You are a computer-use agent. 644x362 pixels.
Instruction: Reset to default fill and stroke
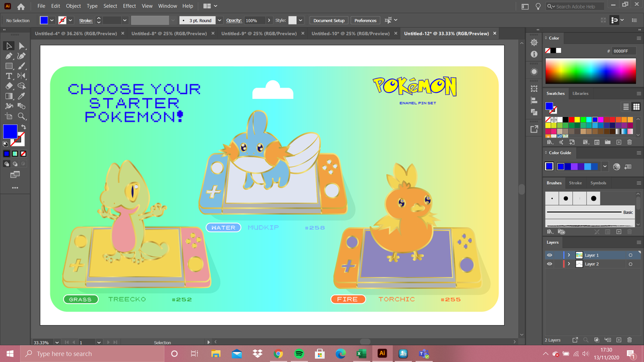[5, 144]
